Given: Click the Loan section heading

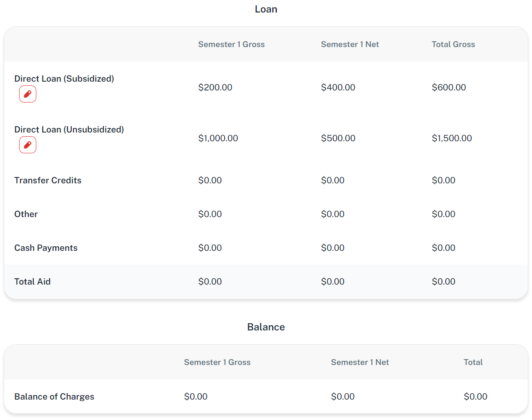Looking at the screenshot, I should click(266, 9).
